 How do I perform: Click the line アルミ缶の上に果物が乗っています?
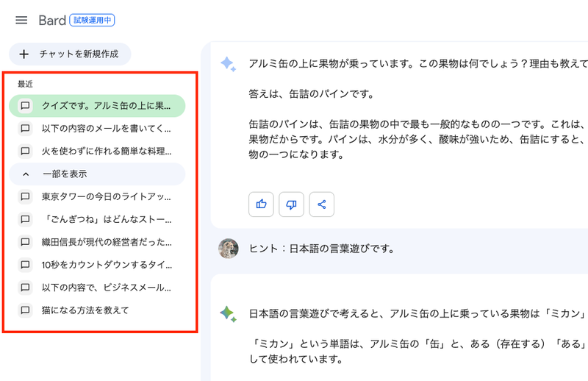point(418,64)
